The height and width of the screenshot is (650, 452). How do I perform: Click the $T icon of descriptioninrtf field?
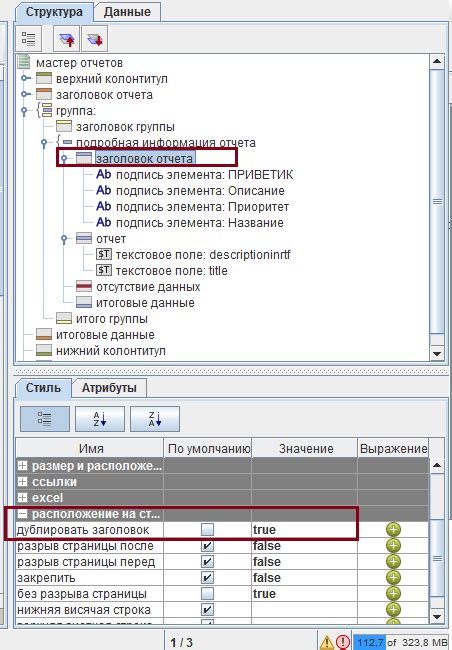(x=104, y=254)
